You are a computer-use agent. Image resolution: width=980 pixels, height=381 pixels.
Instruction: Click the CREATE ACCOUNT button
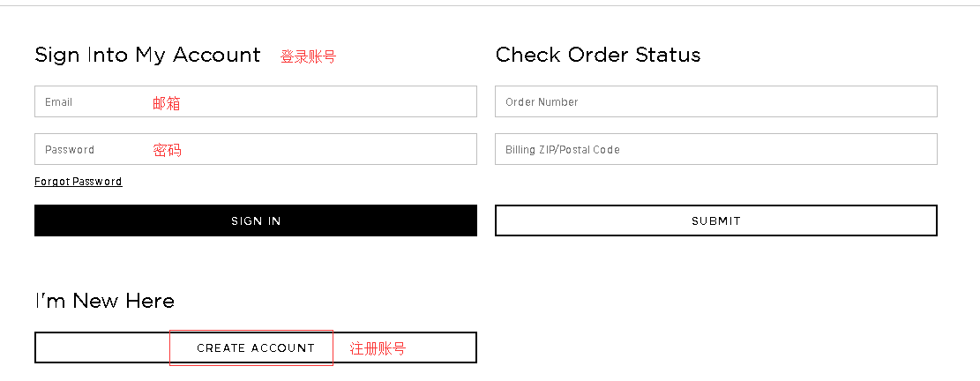tap(256, 347)
